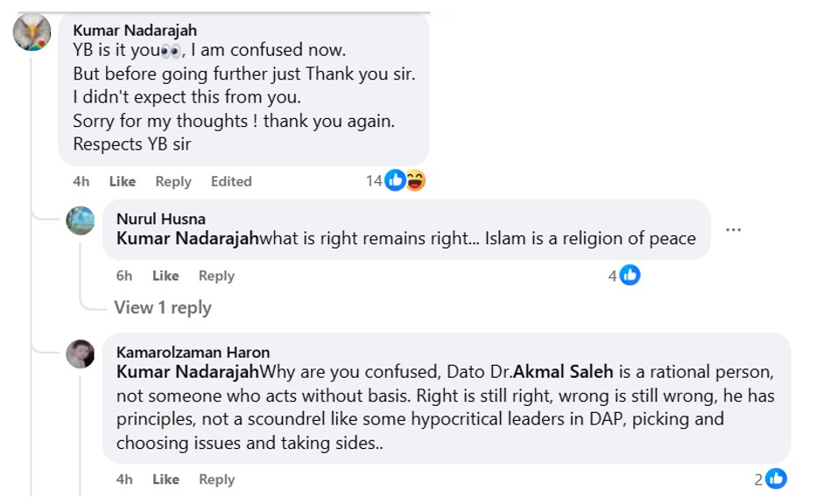Click Nurul Husna's profile avatar
This screenshot has height=504, width=831.
pos(81,220)
